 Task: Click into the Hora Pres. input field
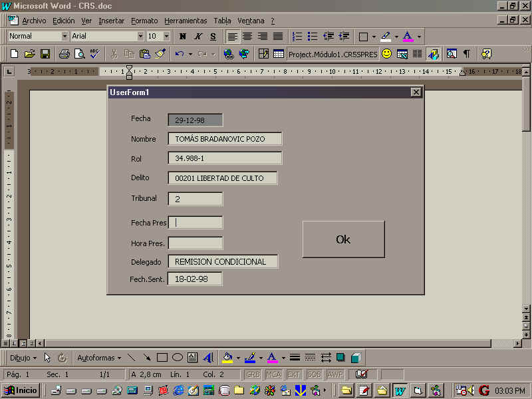click(x=196, y=243)
